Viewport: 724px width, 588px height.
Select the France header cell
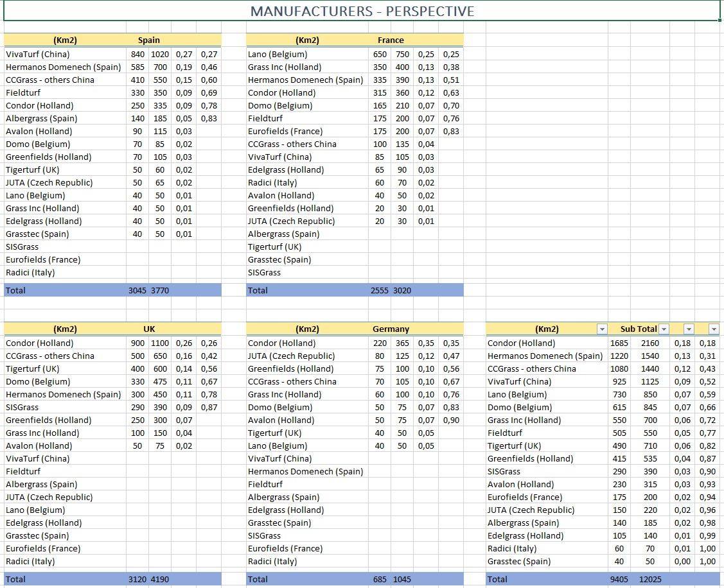pos(391,40)
